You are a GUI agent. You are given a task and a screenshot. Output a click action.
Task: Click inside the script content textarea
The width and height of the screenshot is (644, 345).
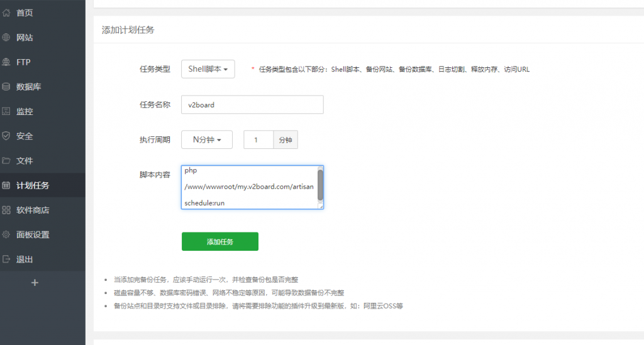click(248, 187)
